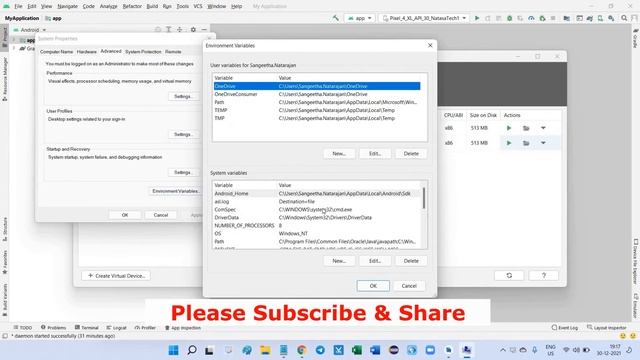The height and width of the screenshot is (360, 640).
Task: Click Performance Settings button in System Properties
Action: point(183,96)
